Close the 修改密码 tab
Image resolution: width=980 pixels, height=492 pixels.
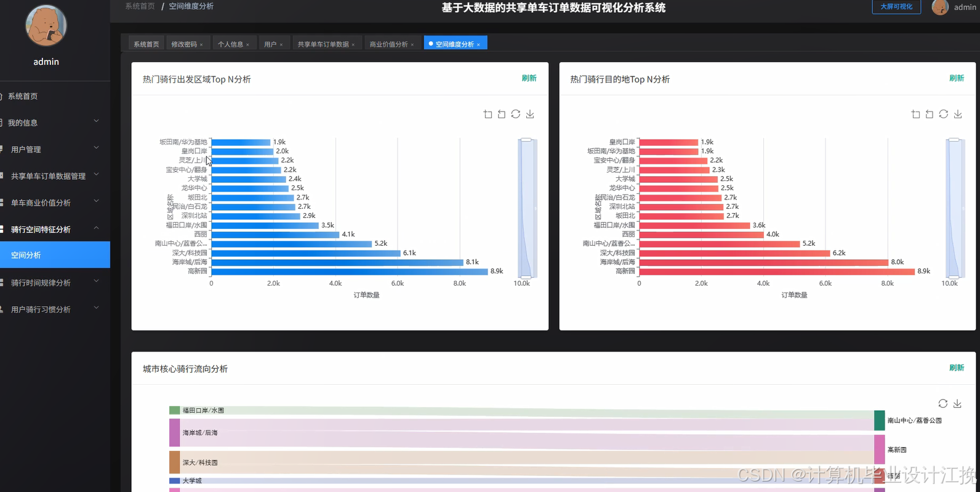click(201, 45)
